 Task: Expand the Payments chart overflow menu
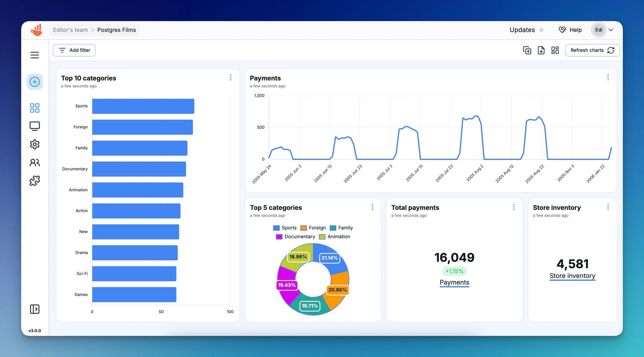[608, 78]
